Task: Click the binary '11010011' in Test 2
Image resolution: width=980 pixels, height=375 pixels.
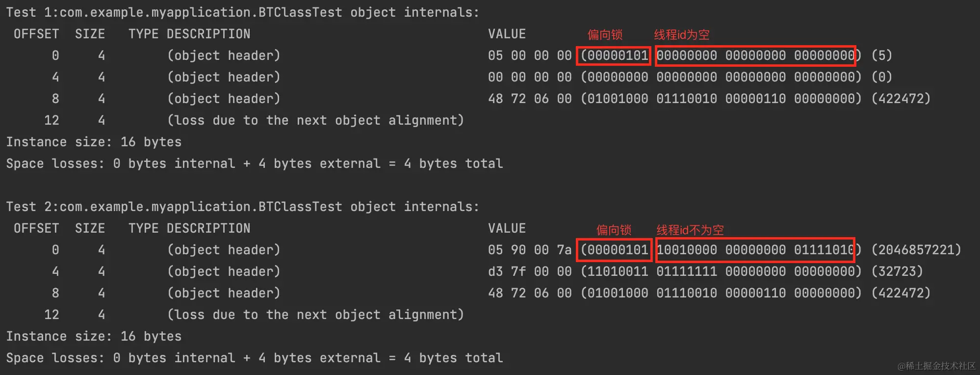Action: pyautogui.click(x=618, y=271)
